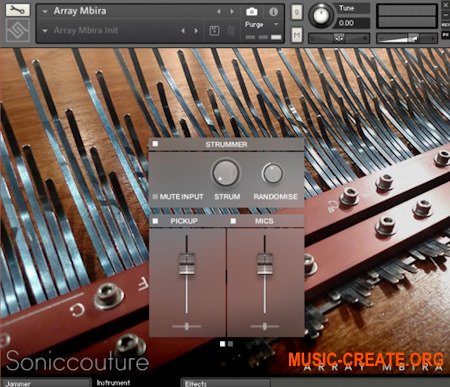Click the RANDOMISE knob
The image size is (450, 387).
pos(272,173)
